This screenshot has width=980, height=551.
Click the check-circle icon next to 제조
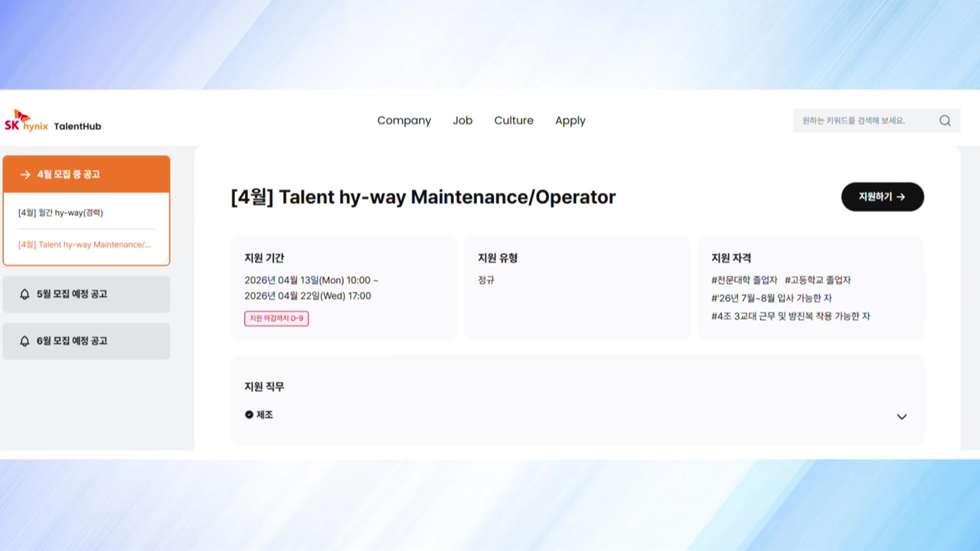(x=249, y=415)
